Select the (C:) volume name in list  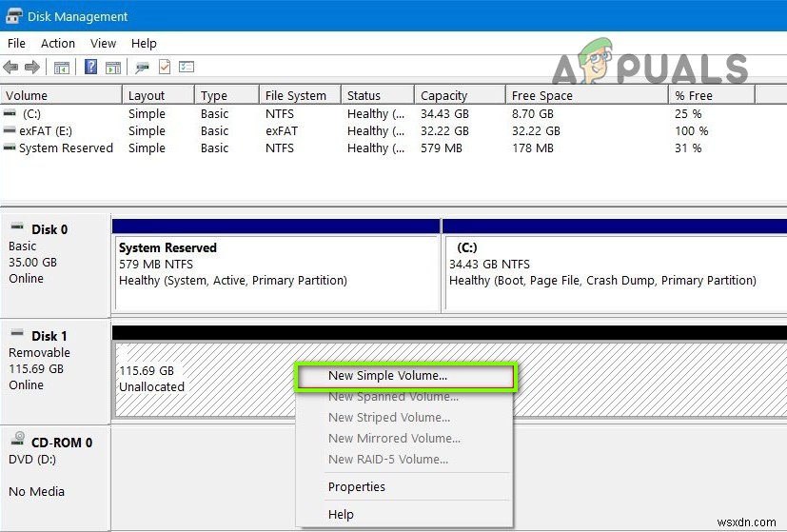(x=31, y=114)
